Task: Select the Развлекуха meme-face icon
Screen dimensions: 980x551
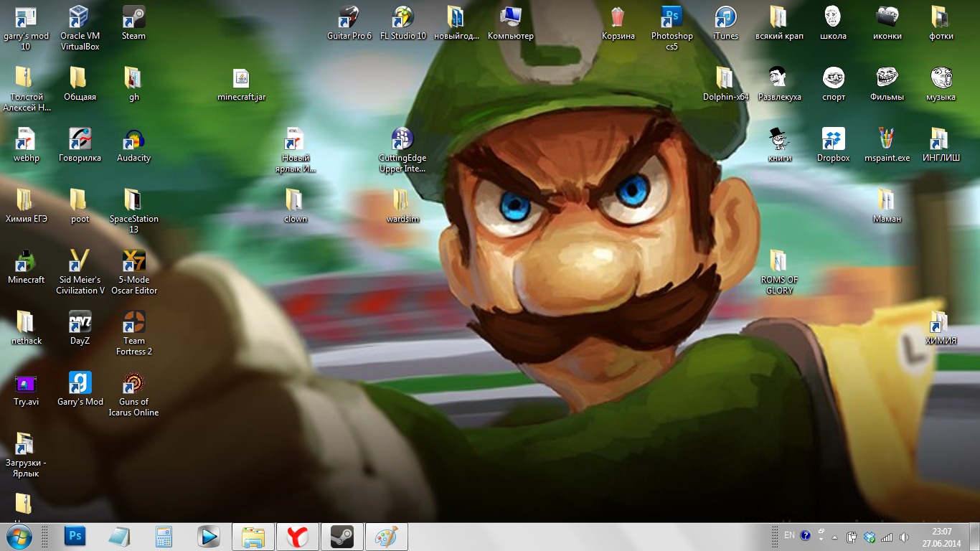Action: [x=779, y=84]
